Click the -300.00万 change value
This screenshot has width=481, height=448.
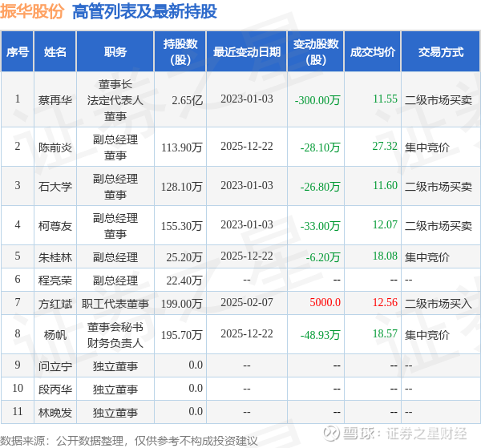point(317,100)
